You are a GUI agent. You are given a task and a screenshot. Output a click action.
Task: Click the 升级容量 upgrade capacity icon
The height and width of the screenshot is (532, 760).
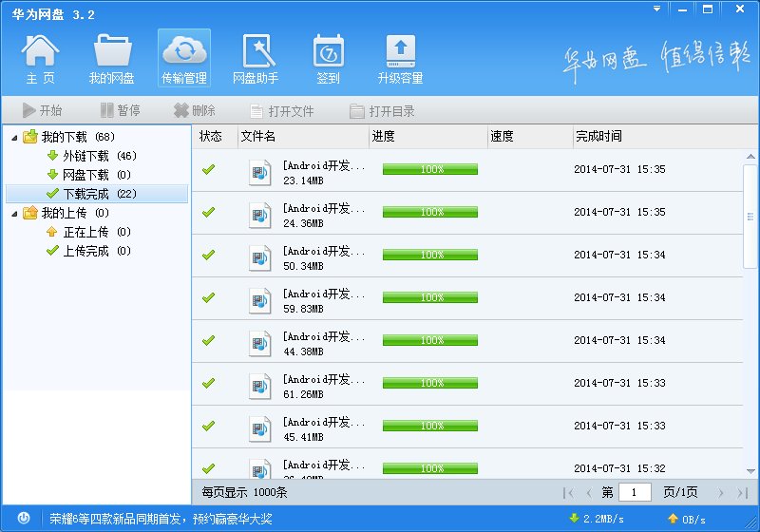pyautogui.click(x=400, y=59)
